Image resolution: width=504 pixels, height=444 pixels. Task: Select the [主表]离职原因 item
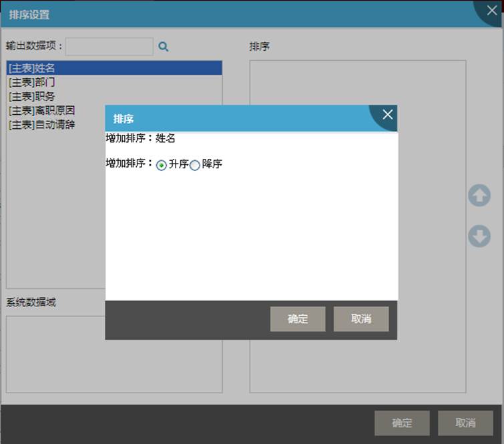point(41,110)
